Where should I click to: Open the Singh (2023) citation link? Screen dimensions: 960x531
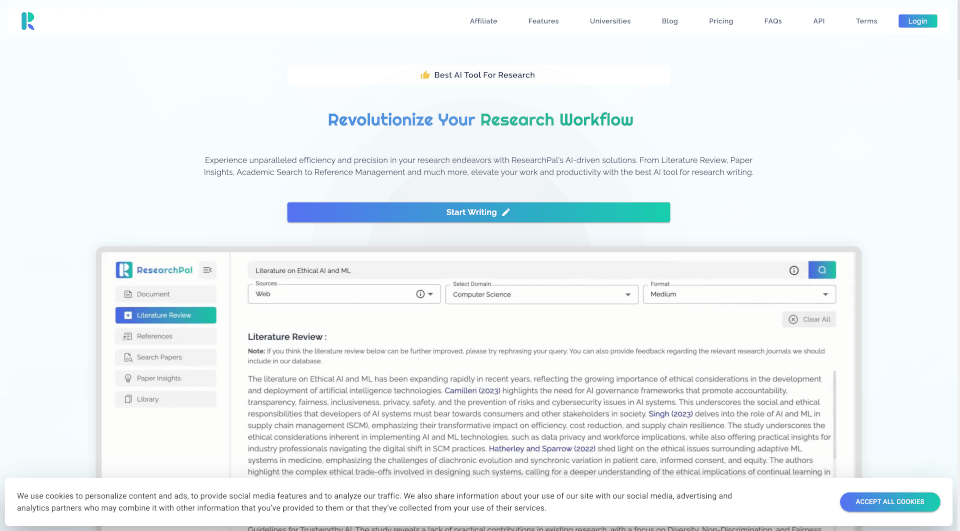pyautogui.click(x=670, y=414)
